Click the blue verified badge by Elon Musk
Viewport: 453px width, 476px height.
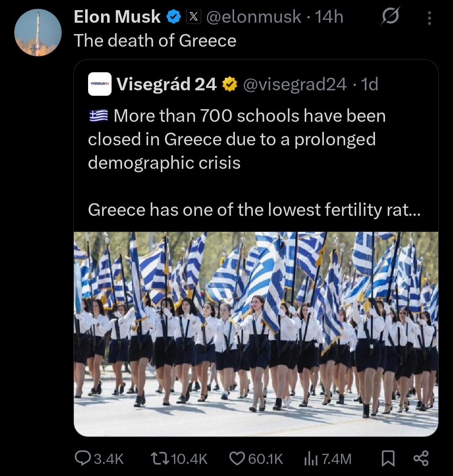174,17
